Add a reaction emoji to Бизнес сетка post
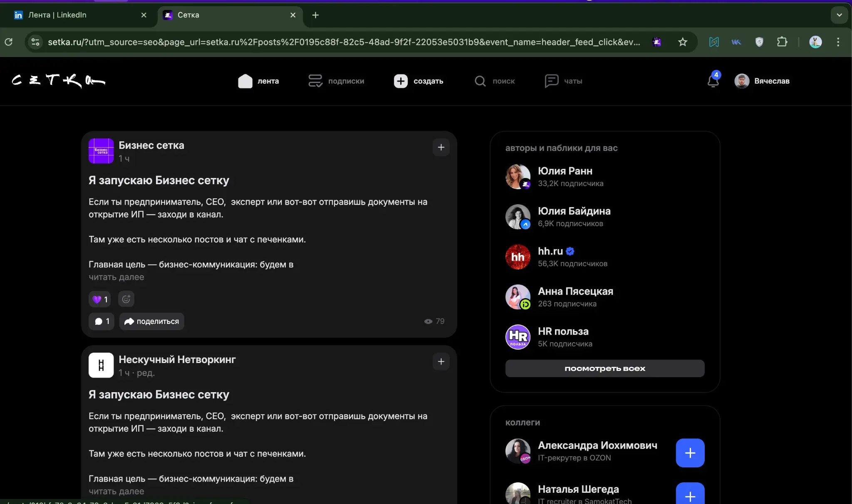852x504 pixels. (126, 299)
